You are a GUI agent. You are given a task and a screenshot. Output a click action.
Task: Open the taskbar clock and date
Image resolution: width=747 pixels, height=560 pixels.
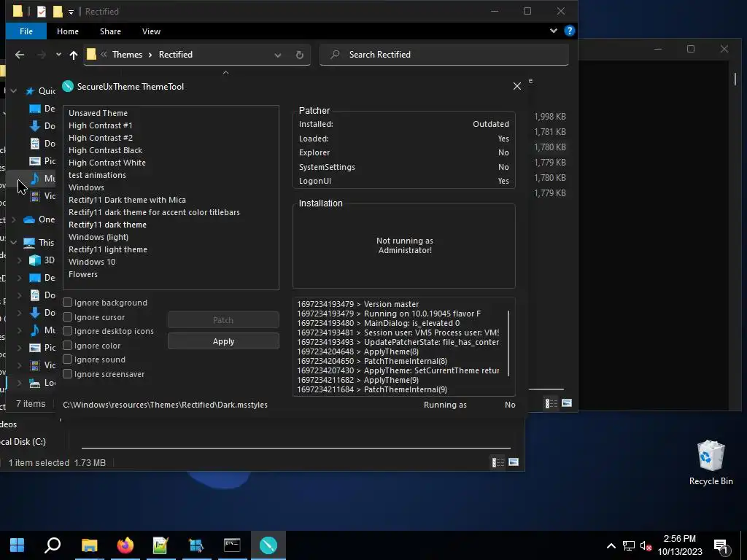(x=680, y=545)
